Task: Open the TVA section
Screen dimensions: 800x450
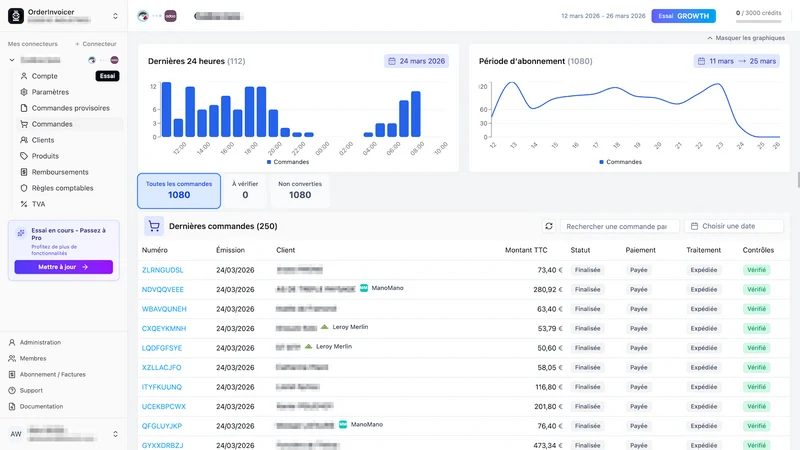Action: (x=38, y=204)
